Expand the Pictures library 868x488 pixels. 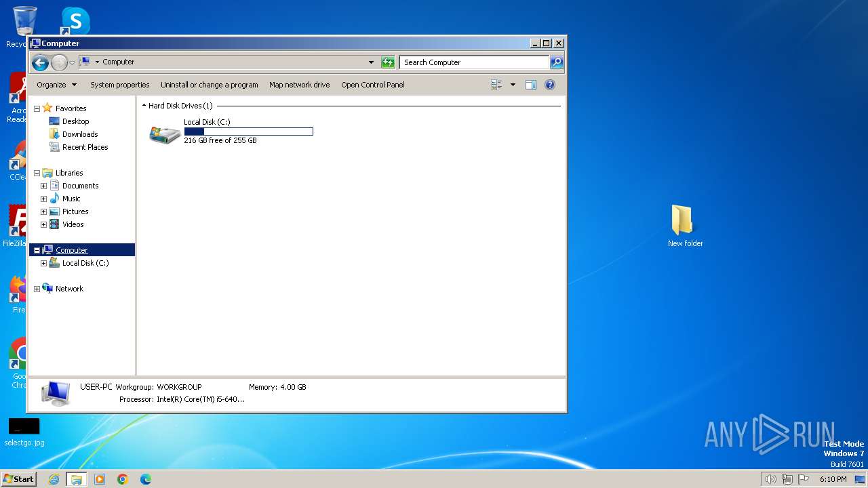click(x=43, y=211)
